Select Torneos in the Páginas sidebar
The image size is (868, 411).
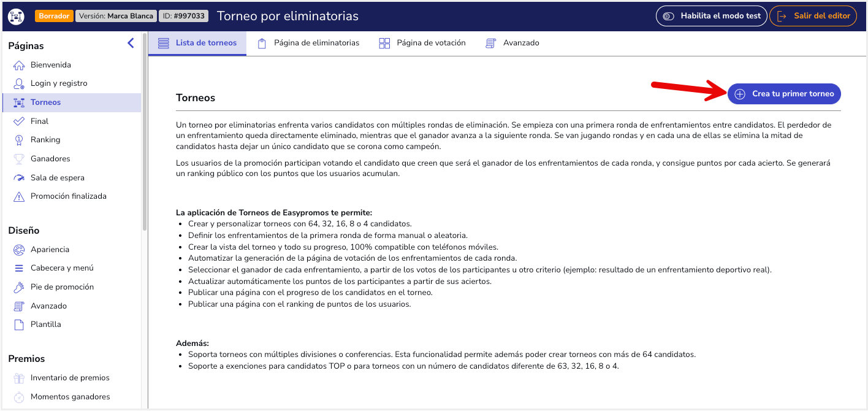(x=71, y=102)
